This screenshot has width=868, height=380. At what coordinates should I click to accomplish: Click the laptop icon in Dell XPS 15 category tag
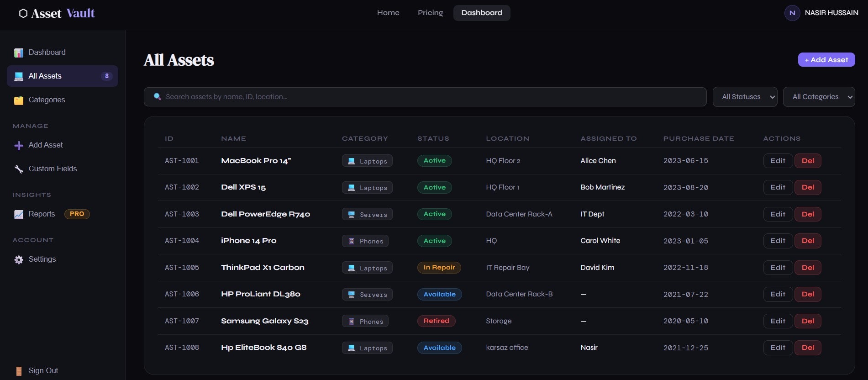click(352, 188)
